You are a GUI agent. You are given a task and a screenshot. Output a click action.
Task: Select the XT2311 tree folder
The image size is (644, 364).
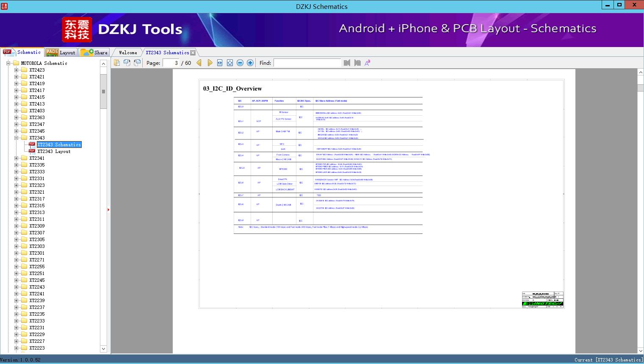click(x=37, y=219)
